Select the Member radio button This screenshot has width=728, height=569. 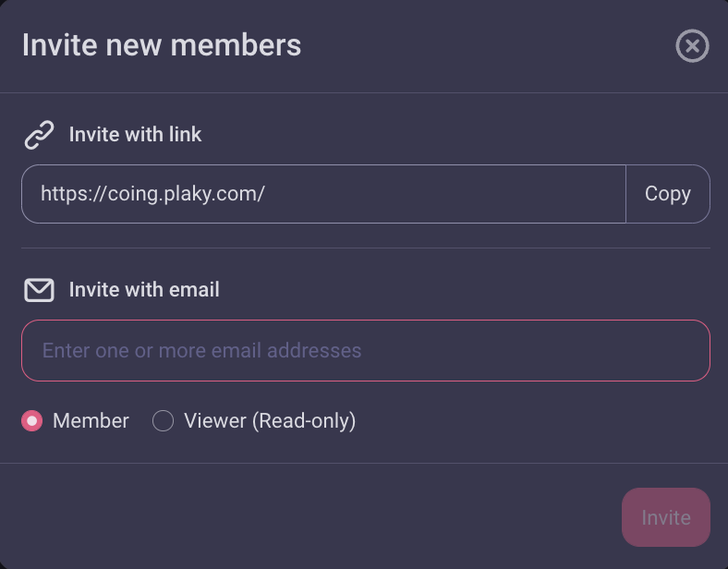click(x=32, y=421)
